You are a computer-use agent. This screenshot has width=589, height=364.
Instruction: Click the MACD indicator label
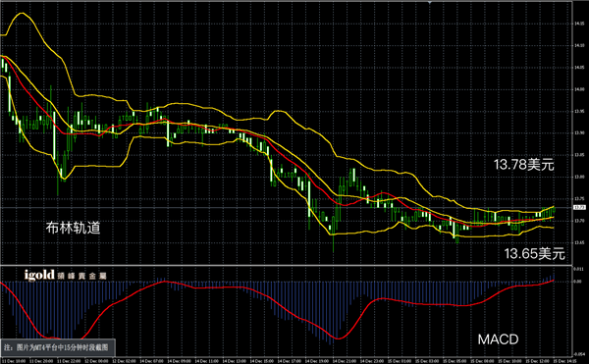[498, 339]
